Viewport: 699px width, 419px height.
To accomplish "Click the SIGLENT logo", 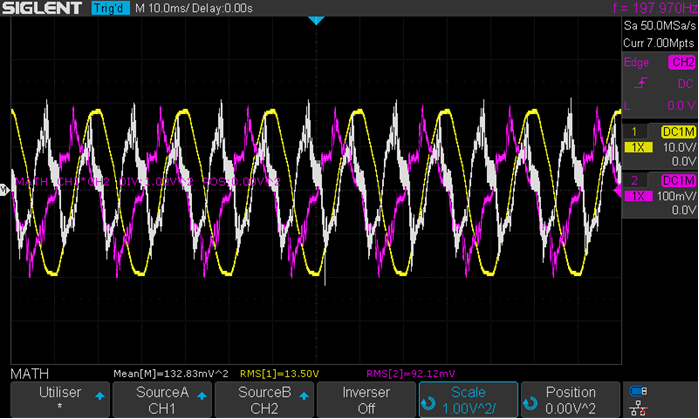I will pyautogui.click(x=42, y=8).
